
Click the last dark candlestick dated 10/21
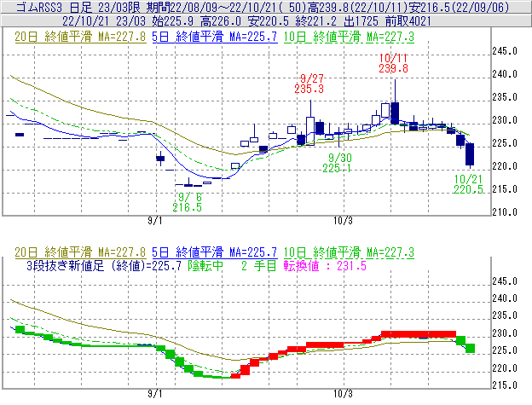tap(470, 154)
